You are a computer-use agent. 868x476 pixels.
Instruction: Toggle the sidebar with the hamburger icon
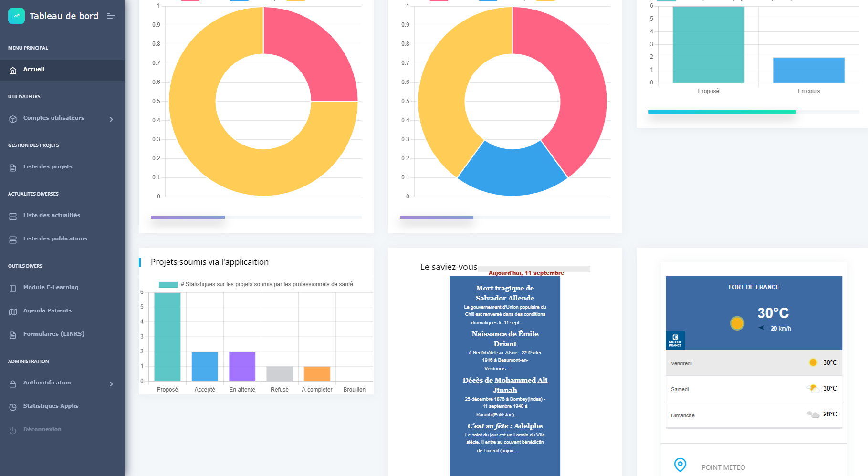111,16
